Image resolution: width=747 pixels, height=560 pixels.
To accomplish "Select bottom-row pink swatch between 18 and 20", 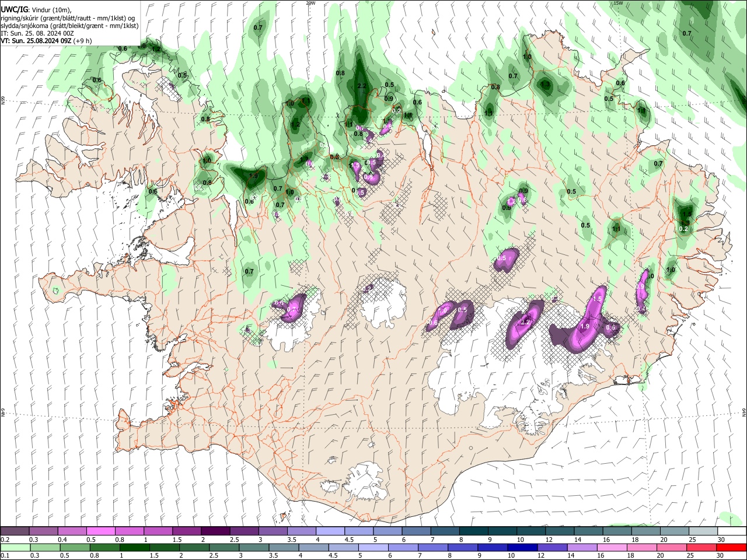I will [641, 547].
